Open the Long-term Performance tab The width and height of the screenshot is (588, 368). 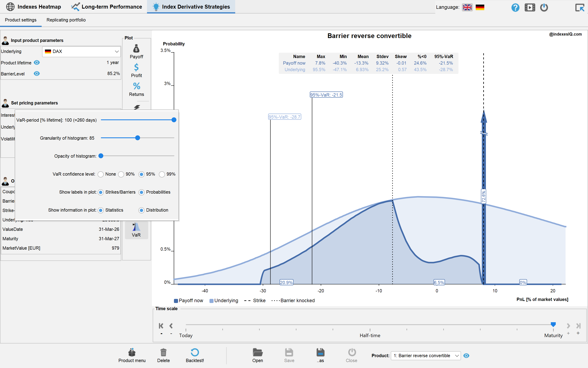point(106,7)
